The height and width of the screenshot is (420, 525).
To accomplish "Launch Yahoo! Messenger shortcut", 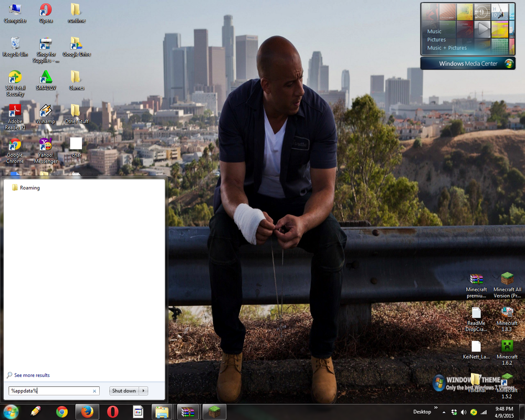I will [x=46, y=151].
